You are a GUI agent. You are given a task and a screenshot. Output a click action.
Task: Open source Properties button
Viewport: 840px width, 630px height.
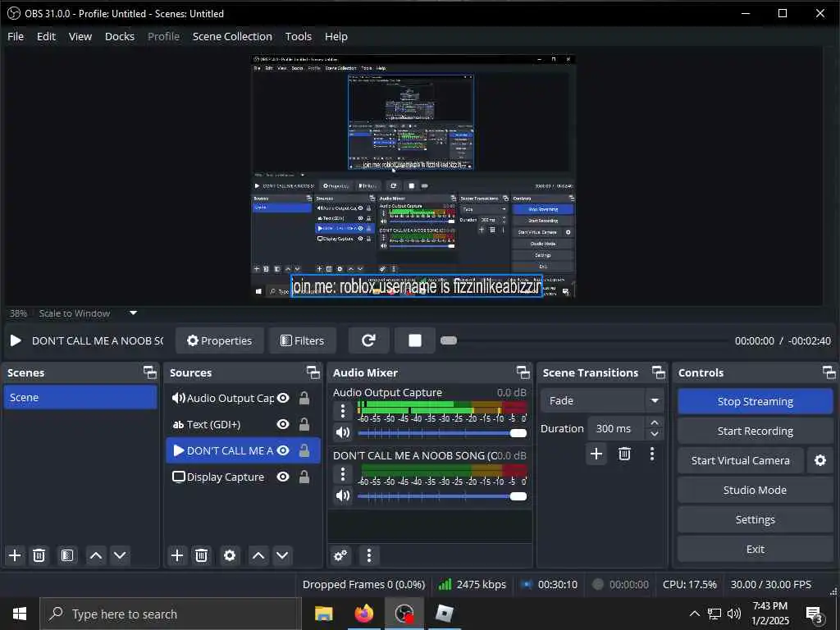(220, 340)
